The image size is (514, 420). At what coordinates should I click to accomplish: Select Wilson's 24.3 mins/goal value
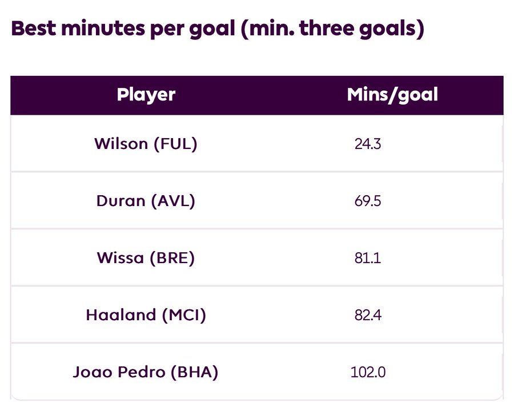point(367,144)
